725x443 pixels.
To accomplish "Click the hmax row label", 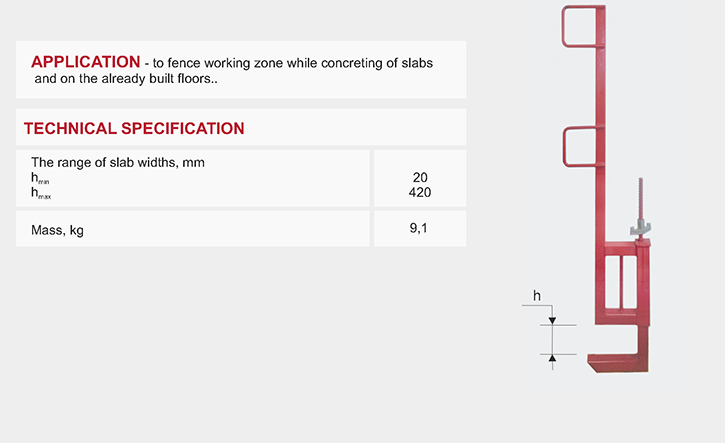I will (41, 193).
